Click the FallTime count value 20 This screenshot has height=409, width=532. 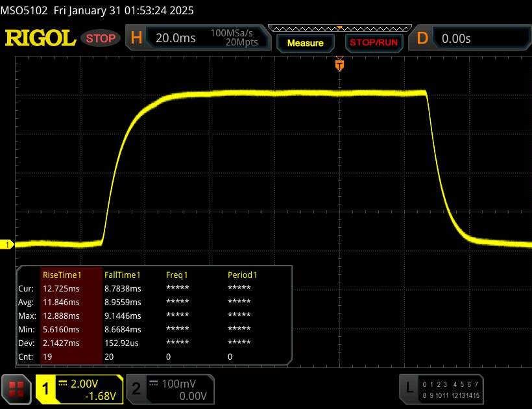(x=109, y=356)
